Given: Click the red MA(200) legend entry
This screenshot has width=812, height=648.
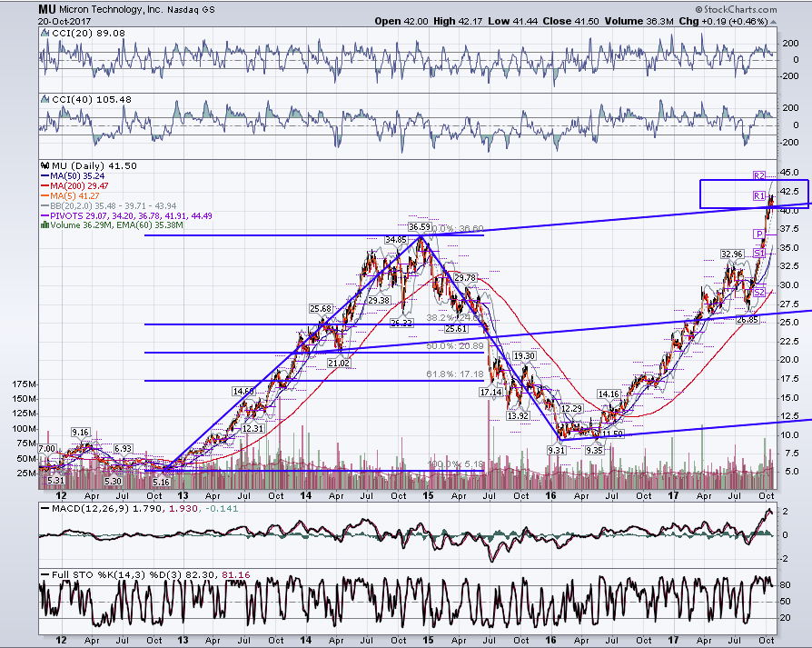Looking at the screenshot, I should coord(74,186).
